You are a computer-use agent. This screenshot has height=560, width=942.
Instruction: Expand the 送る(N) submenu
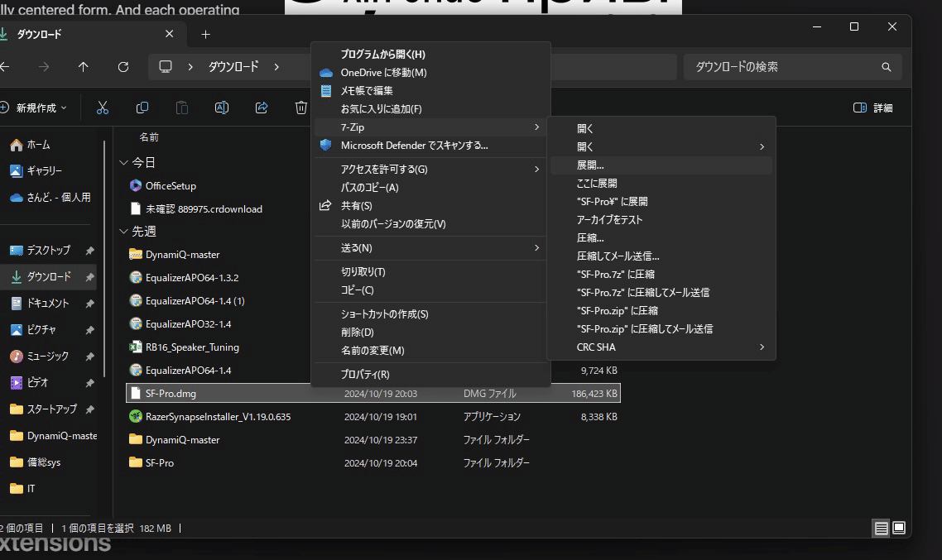pos(536,248)
